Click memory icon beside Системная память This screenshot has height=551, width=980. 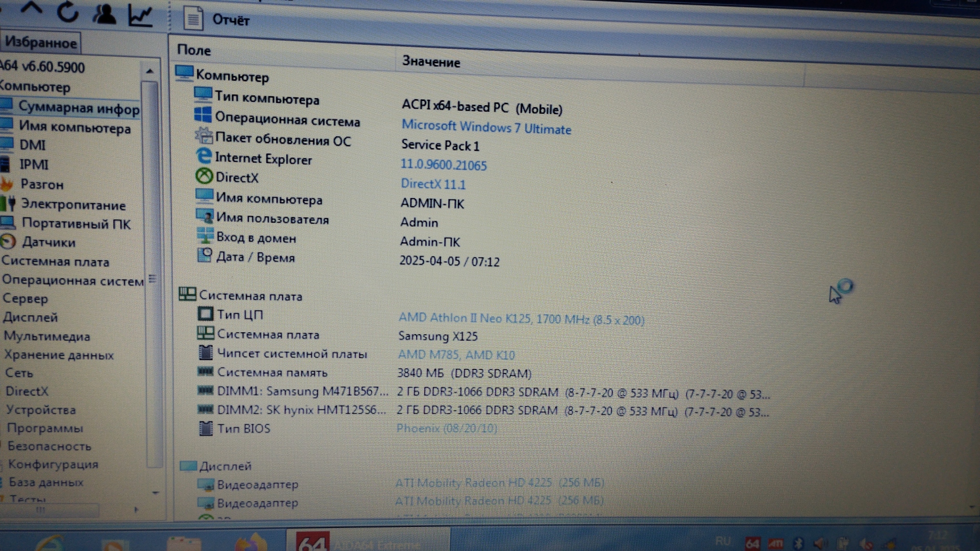pyautogui.click(x=205, y=371)
